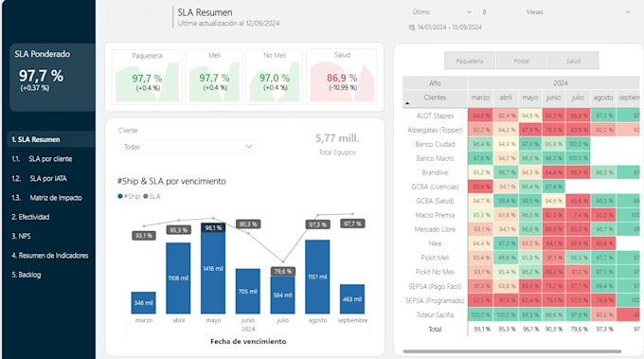Click the calendar icon beside date range

412,27
